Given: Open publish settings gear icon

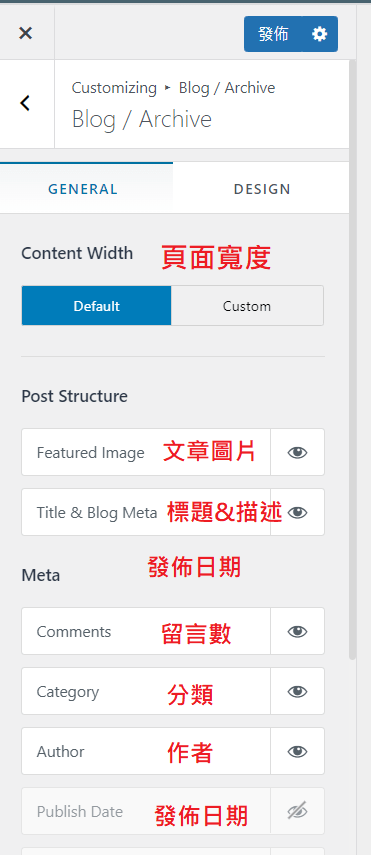Looking at the screenshot, I should coord(320,34).
